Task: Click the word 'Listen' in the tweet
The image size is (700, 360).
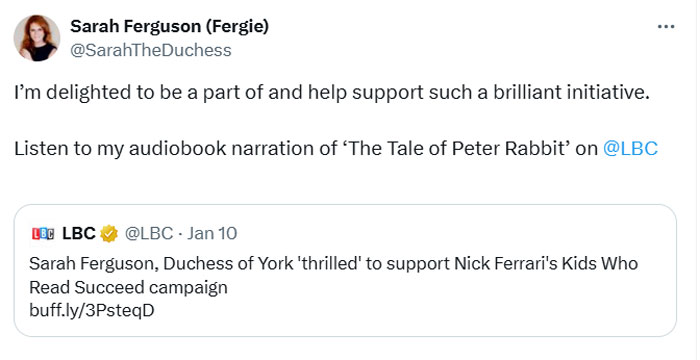Action: [42, 149]
